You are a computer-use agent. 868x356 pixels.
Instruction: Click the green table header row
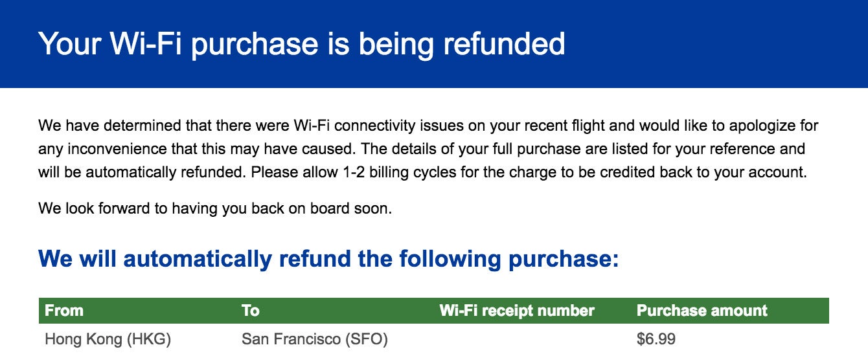pyautogui.click(x=434, y=311)
